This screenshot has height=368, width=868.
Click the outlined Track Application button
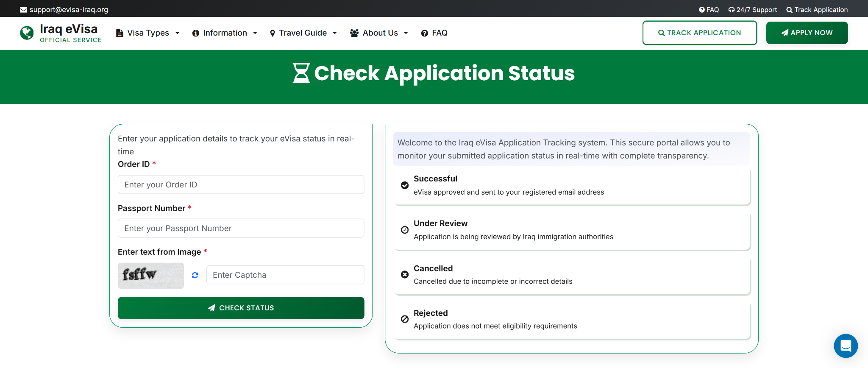pos(699,33)
